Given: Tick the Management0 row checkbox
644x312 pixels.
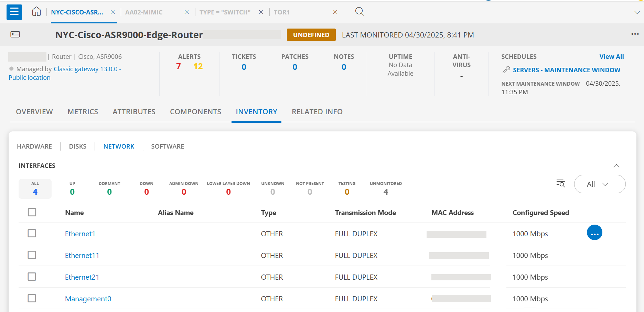Looking at the screenshot, I should (x=32, y=298).
